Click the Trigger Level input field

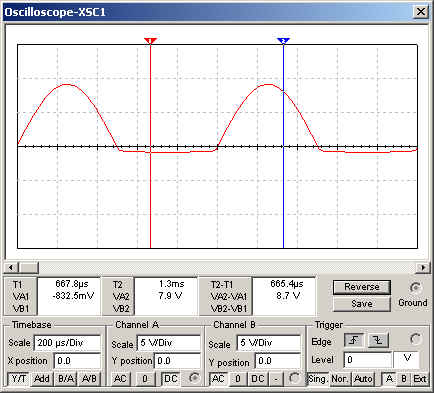point(368,360)
